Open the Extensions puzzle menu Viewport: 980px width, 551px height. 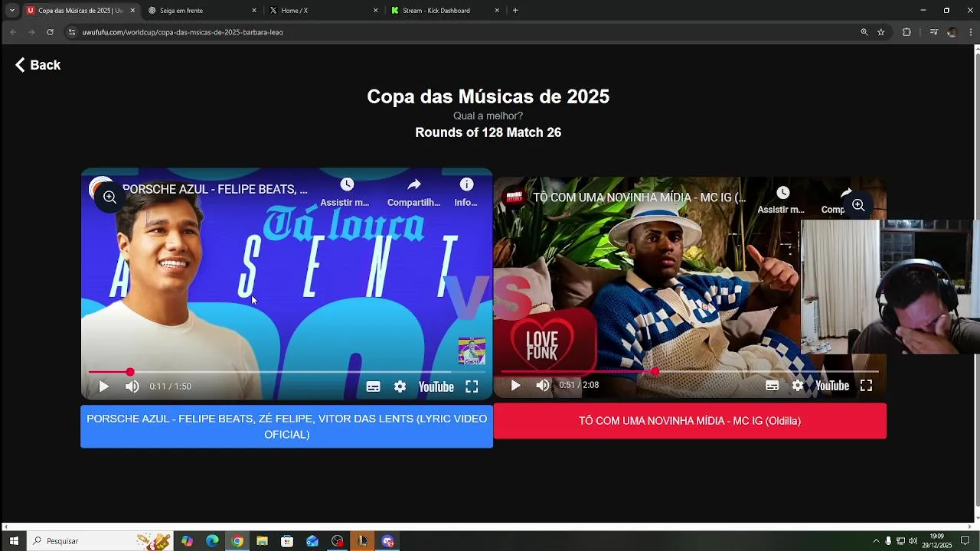(x=906, y=32)
